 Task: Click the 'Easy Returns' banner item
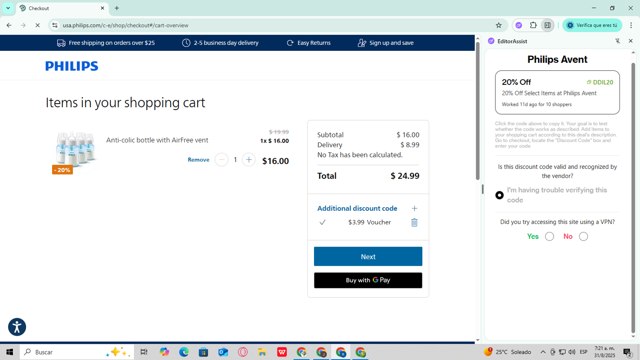click(309, 43)
